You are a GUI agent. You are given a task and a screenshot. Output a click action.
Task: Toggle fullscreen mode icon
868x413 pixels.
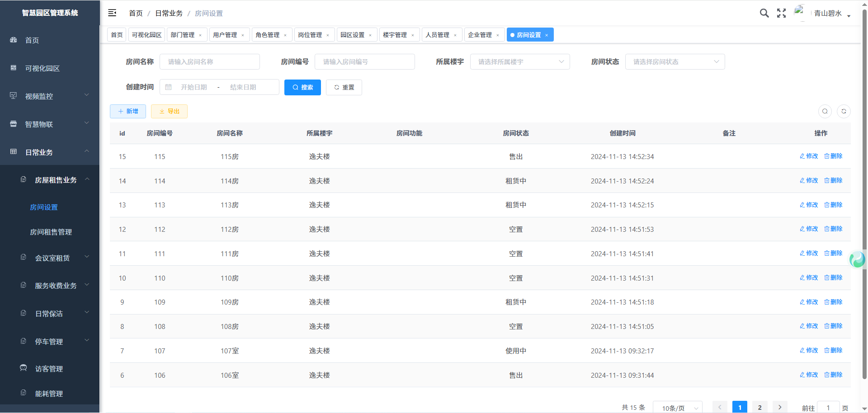click(x=781, y=13)
